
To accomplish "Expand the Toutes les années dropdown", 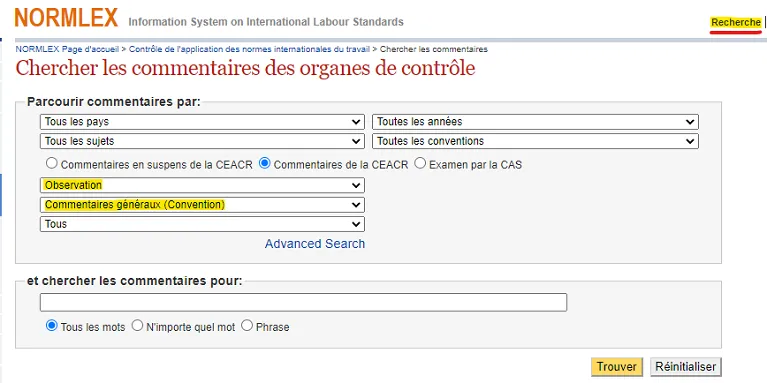I will (535, 122).
